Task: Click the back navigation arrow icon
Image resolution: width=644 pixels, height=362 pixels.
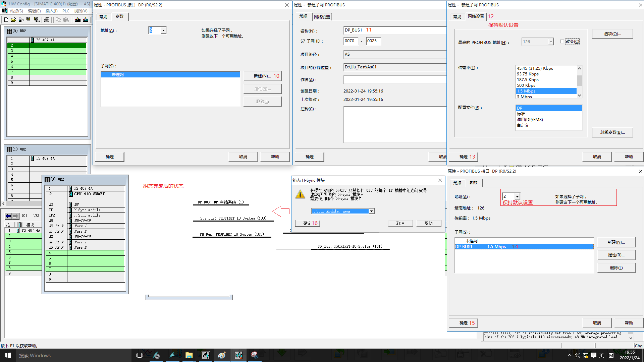Action: (8, 216)
